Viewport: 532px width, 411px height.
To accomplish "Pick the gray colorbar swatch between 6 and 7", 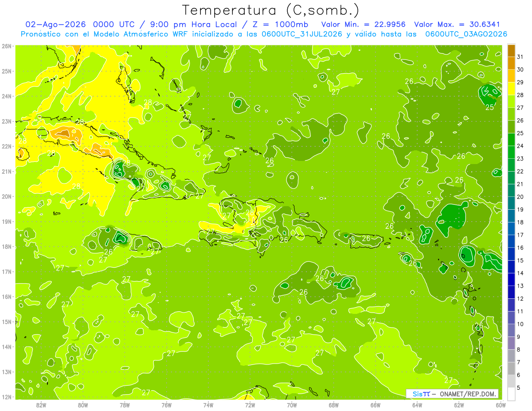I will [511, 369].
